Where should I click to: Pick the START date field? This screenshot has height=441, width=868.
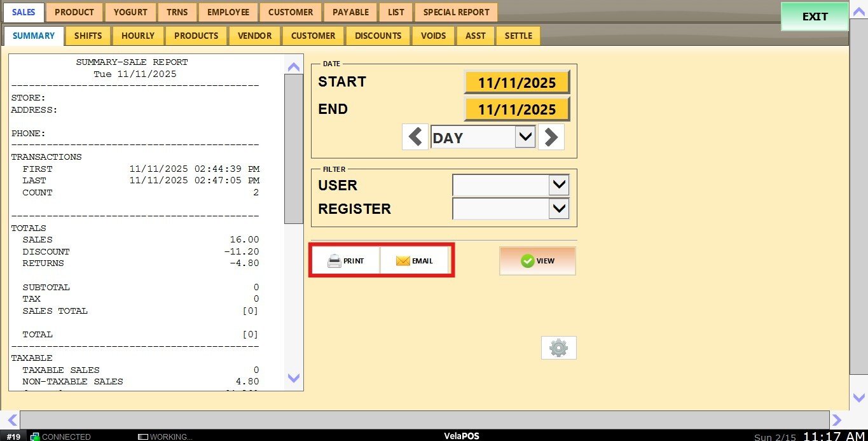(x=516, y=83)
